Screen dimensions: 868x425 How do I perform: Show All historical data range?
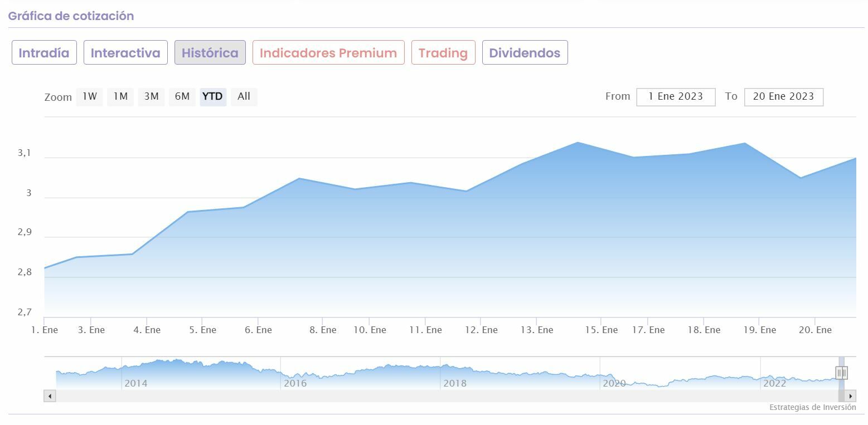tap(244, 96)
